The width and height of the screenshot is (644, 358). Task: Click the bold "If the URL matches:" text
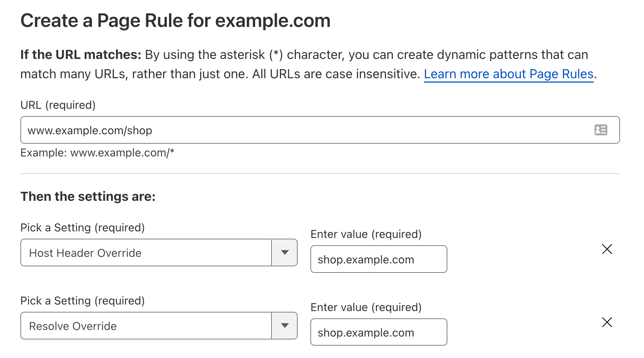[81, 55]
